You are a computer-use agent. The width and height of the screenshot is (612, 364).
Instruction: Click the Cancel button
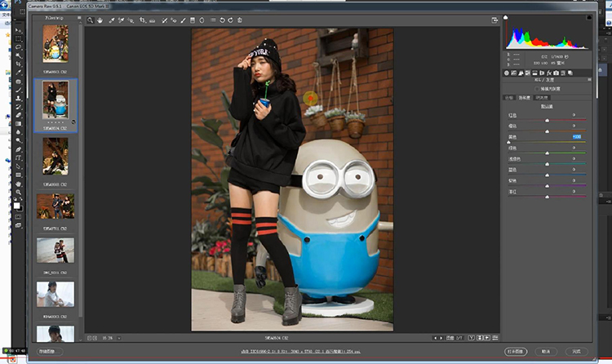click(546, 352)
